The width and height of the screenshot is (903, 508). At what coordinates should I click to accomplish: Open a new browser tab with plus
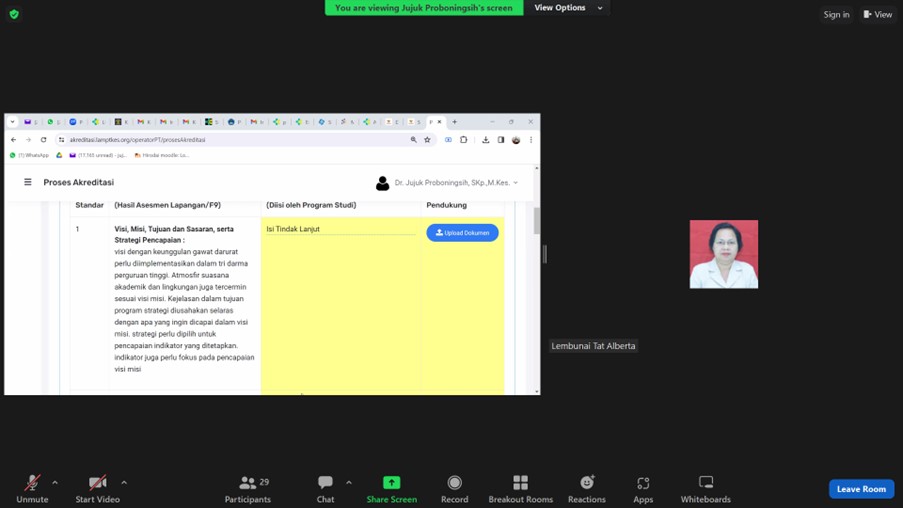[x=454, y=122]
